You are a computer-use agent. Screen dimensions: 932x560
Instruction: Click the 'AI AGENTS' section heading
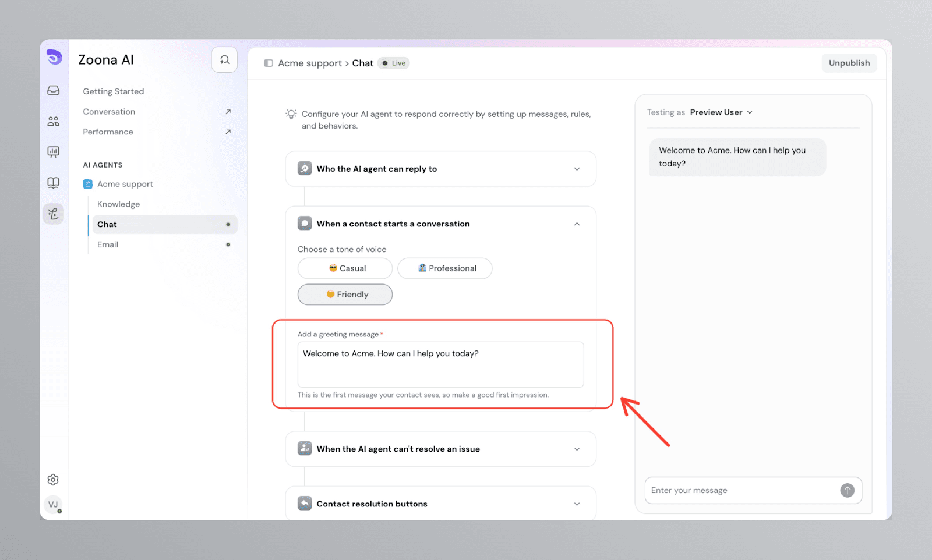103,165
